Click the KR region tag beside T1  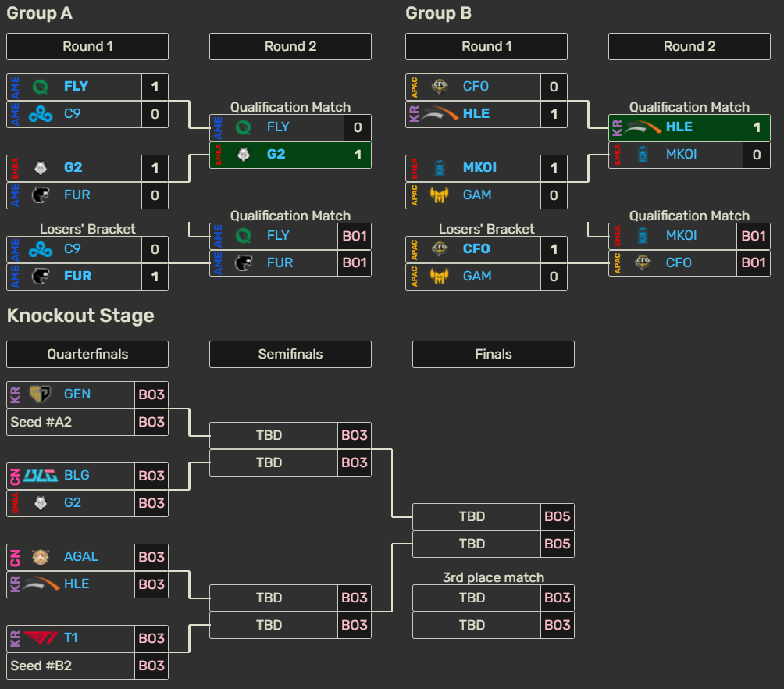click(x=15, y=638)
